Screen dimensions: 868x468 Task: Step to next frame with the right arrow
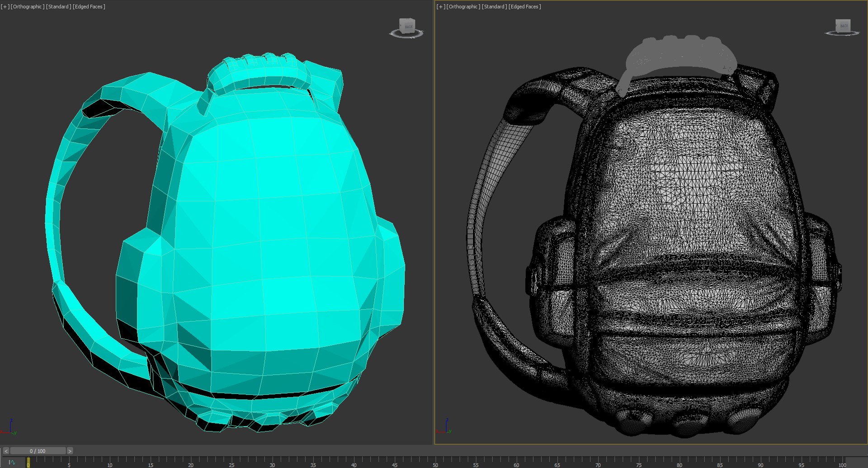[x=70, y=451]
